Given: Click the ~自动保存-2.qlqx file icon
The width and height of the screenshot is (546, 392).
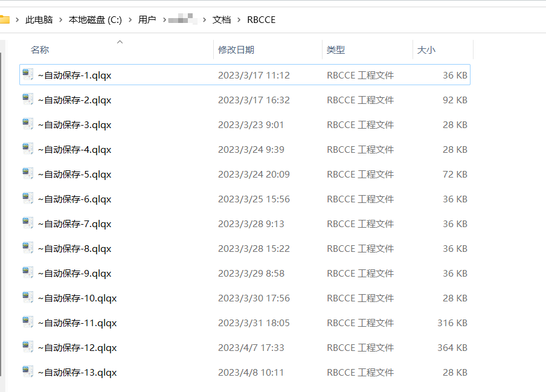Looking at the screenshot, I should coord(27,100).
